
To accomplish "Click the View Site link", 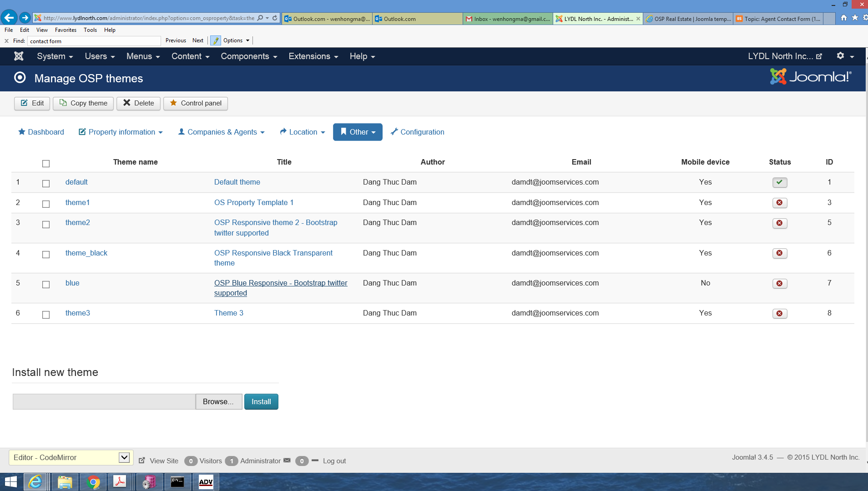I will (159, 461).
